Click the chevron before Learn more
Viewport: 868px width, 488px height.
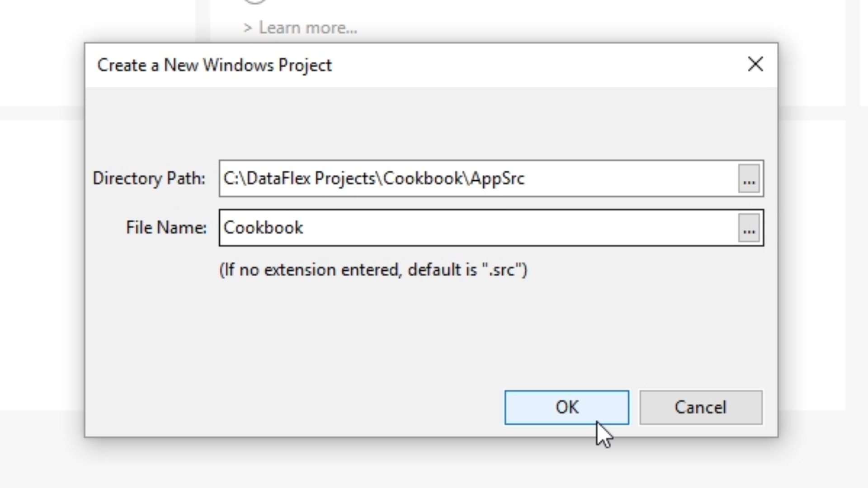coord(247,28)
